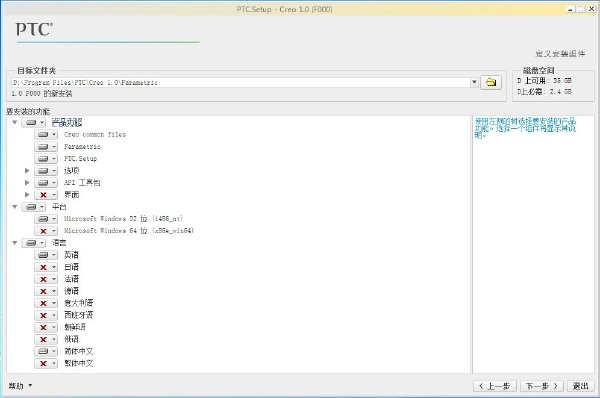Viewport: 600px width, 398px height.
Task: Select the Parametric row
Action: (x=82, y=147)
